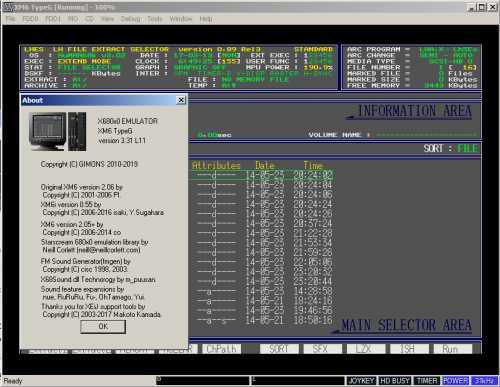500x387 pixels.
Task: Select the row with time 14:28:58
Action: pos(261,292)
